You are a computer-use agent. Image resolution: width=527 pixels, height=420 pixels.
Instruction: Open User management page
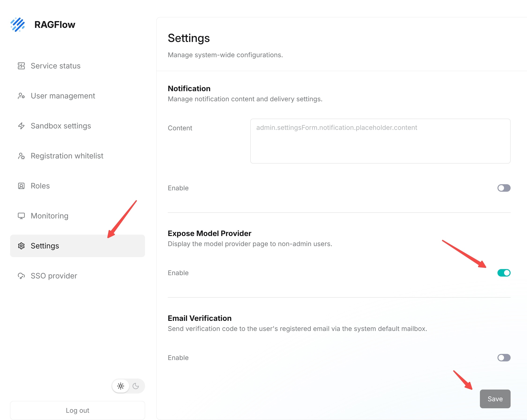(78, 96)
